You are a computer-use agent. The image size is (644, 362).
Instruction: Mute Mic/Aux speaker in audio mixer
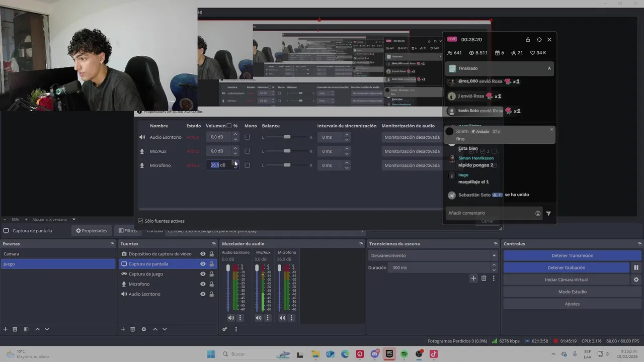click(x=259, y=318)
